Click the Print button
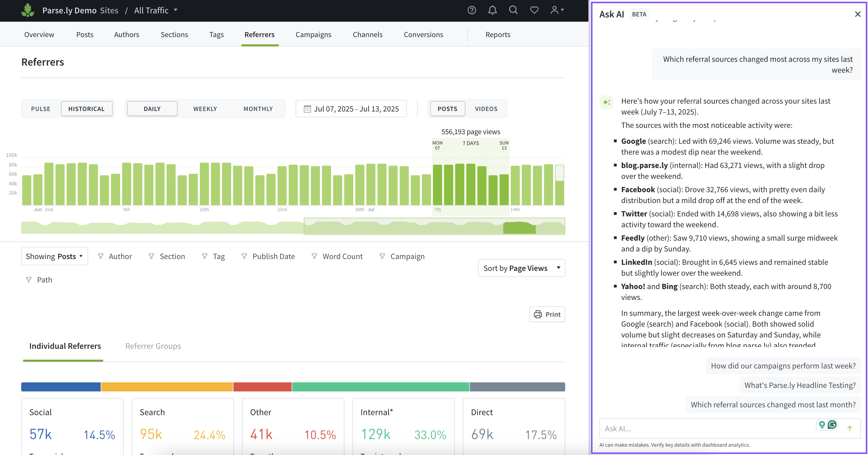Image resolution: width=868 pixels, height=455 pixels. click(x=547, y=314)
